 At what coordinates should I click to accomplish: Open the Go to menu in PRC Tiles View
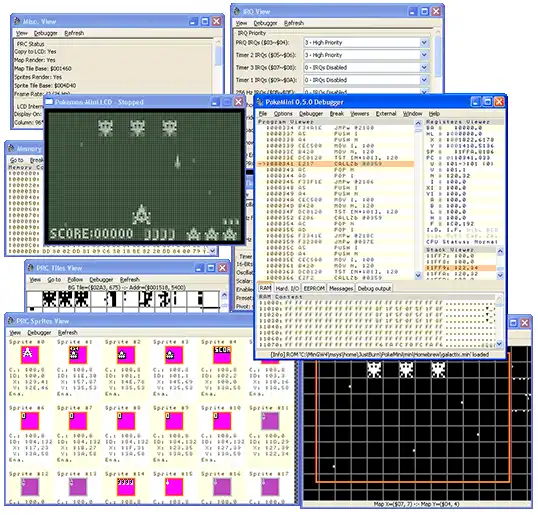point(54,279)
